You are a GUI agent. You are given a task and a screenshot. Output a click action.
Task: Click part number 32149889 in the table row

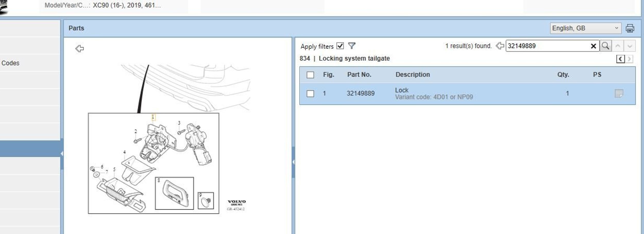click(360, 93)
